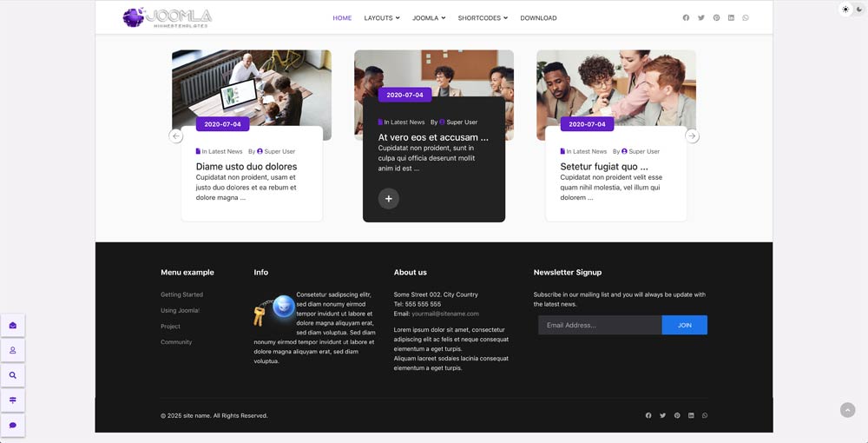This screenshot has height=443, width=868.
Task: Expand the Layouts dropdown menu
Action: click(382, 17)
